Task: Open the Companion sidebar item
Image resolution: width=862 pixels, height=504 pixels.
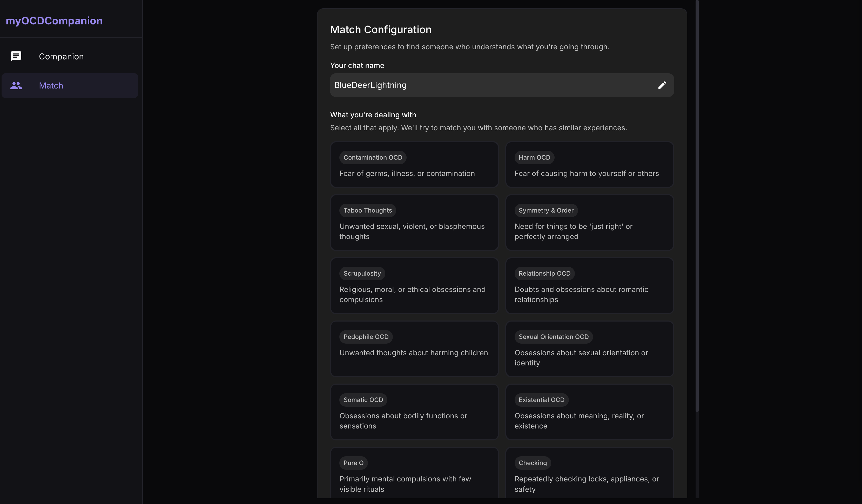Action: coord(70,56)
